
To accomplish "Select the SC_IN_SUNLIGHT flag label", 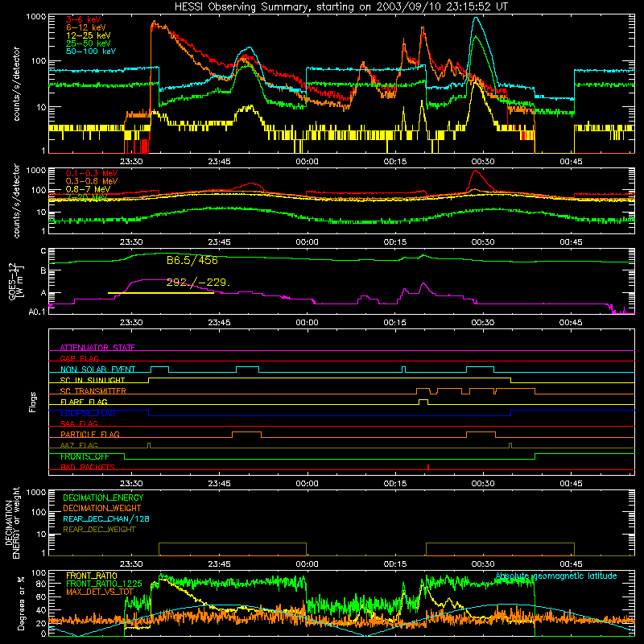I will point(93,380).
